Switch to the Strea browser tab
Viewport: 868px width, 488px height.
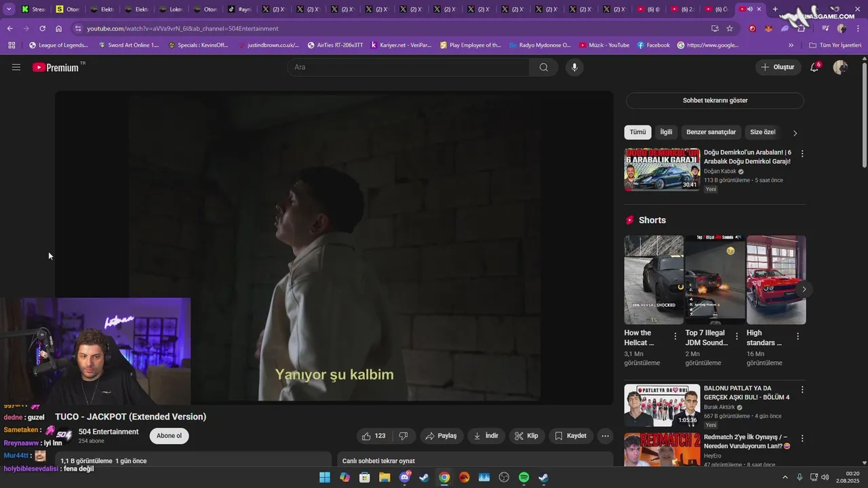coord(33,9)
